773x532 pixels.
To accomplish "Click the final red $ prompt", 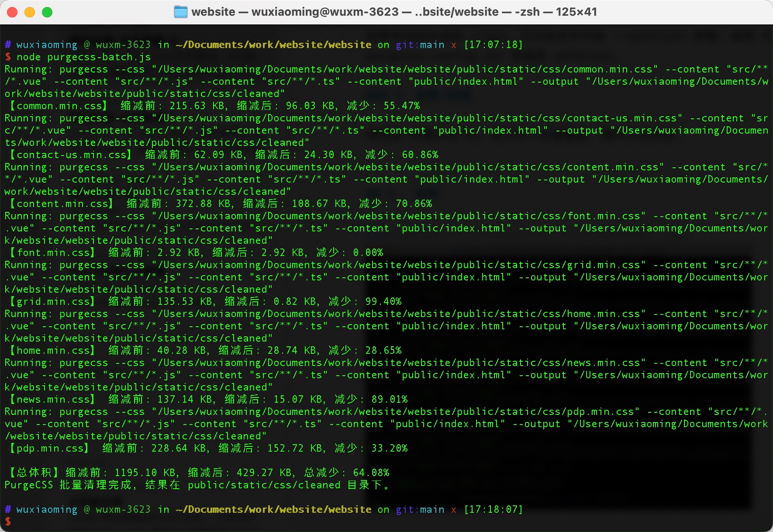I will pos(8,522).
